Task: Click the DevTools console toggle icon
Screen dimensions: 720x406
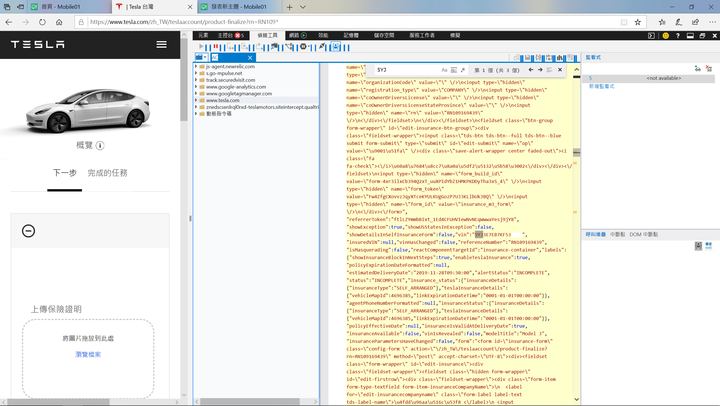Action: click(651, 35)
